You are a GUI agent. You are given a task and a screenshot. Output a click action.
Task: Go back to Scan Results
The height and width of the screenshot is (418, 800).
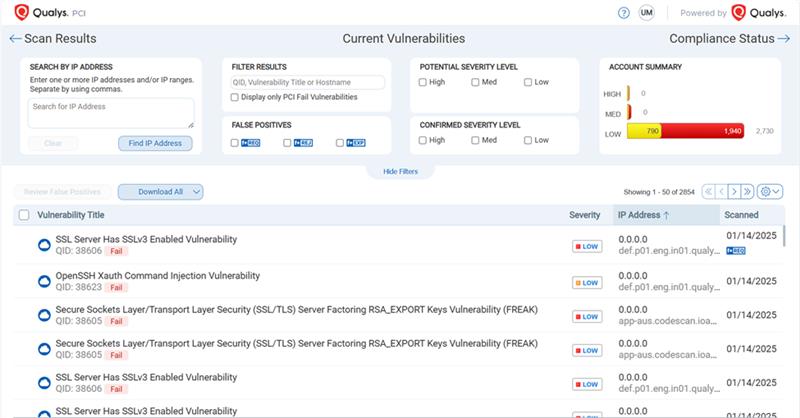(53, 38)
